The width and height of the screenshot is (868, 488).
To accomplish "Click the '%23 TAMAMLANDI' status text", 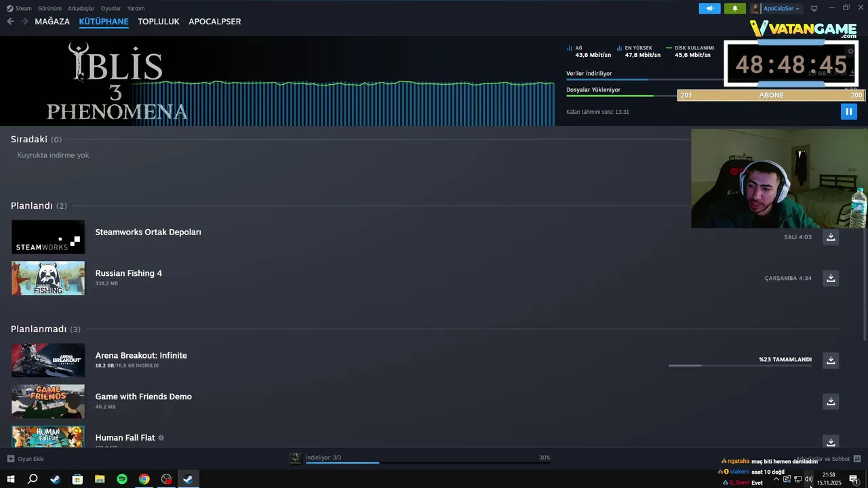I will (785, 359).
